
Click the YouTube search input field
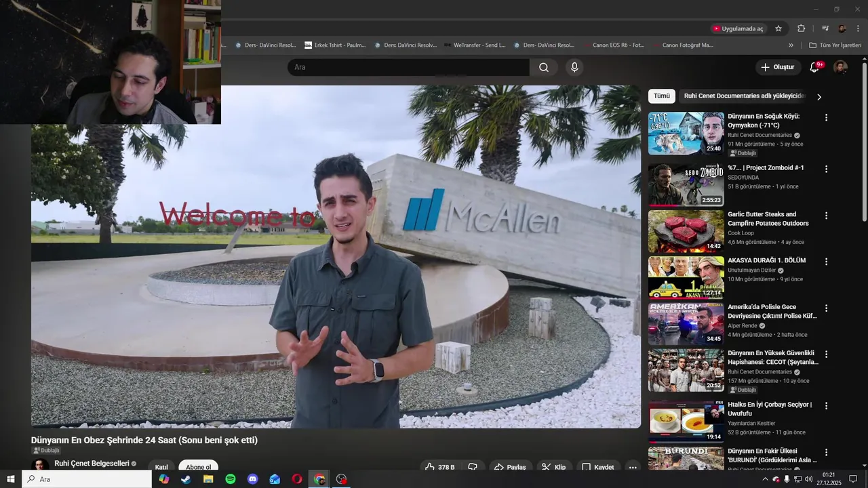408,67
